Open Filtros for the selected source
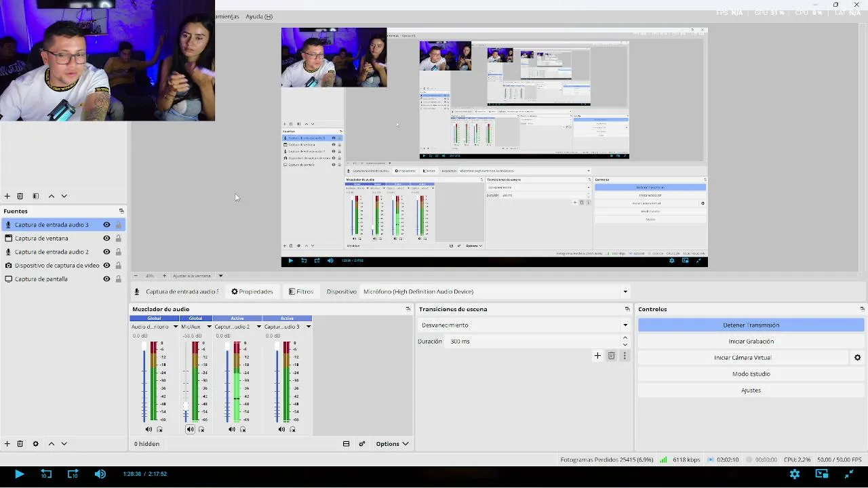This screenshot has width=868, height=488. click(301, 291)
